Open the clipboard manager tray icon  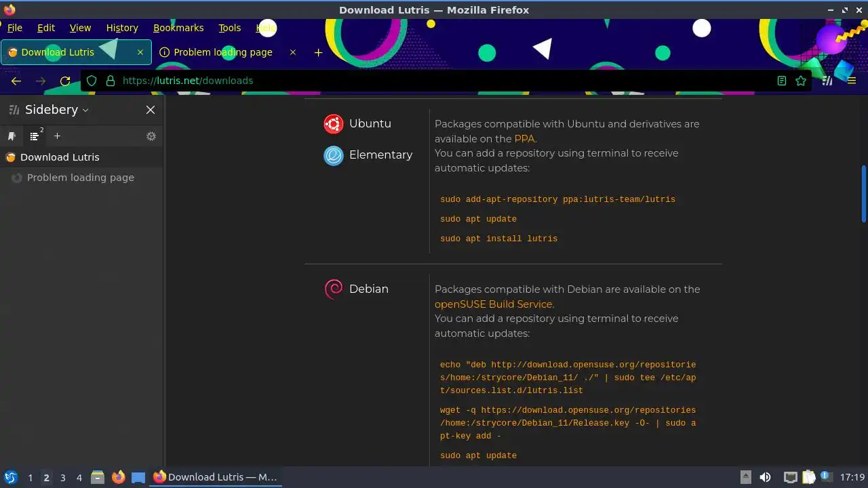point(808,477)
